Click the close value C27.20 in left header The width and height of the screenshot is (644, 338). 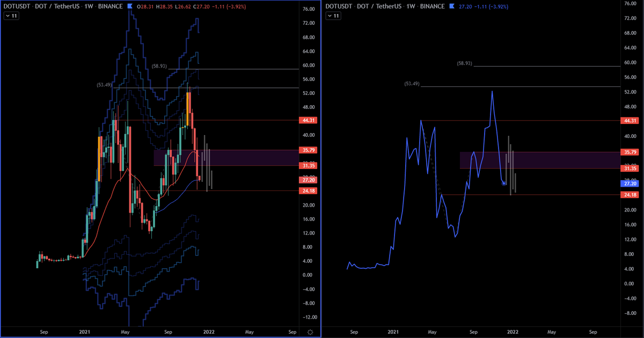click(x=202, y=6)
